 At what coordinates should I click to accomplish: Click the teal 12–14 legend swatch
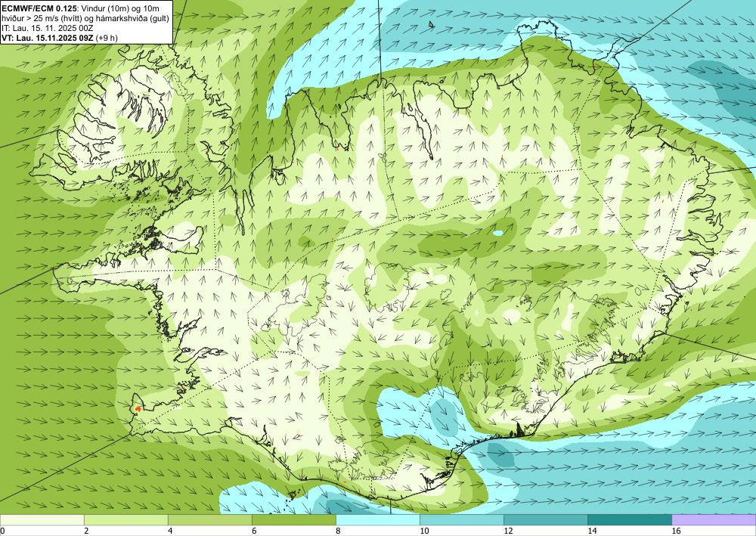tap(545, 519)
